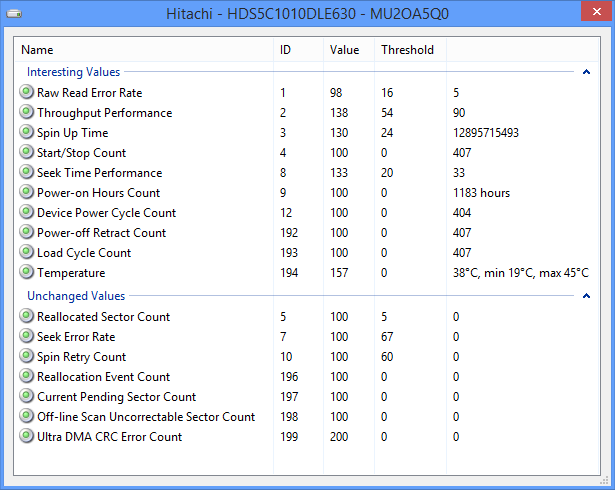Viewport: 615px width, 490px height.
Task: Click the Value cell 157 for Temperature
Action: 339,273
